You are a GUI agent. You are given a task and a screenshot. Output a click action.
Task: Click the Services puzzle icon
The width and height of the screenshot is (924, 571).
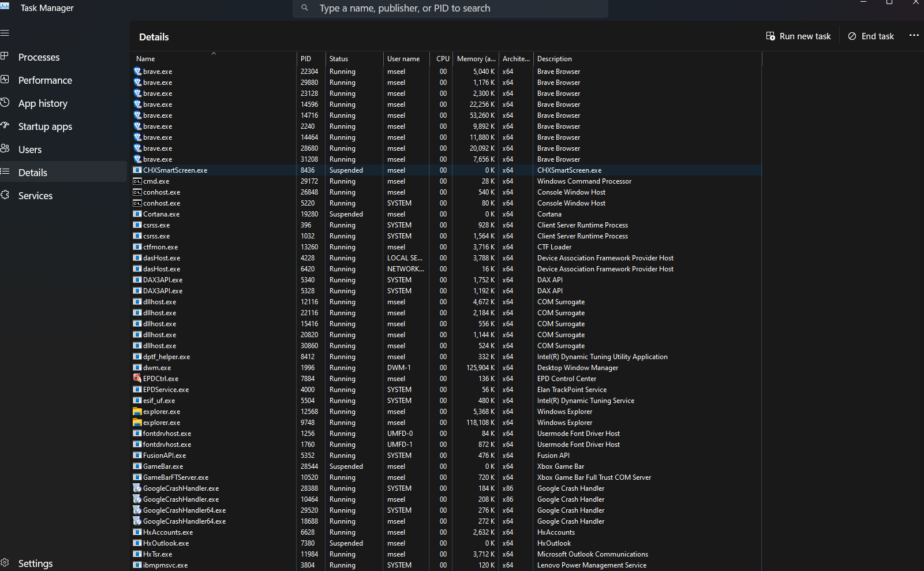click(x=5, y=195)
